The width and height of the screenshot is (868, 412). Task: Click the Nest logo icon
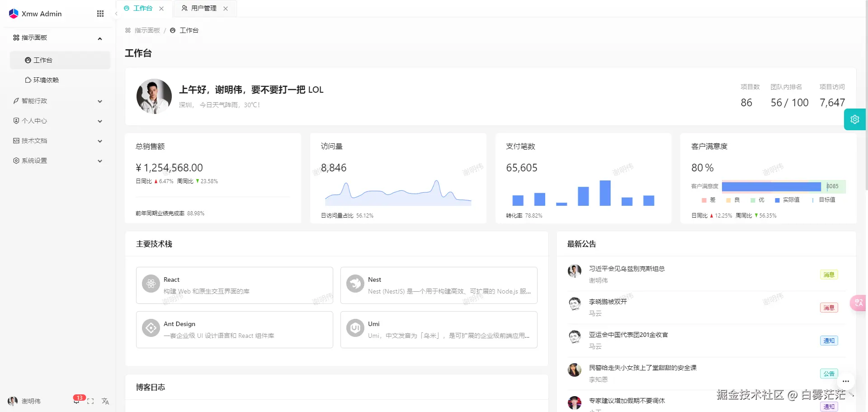pos(355,284)
